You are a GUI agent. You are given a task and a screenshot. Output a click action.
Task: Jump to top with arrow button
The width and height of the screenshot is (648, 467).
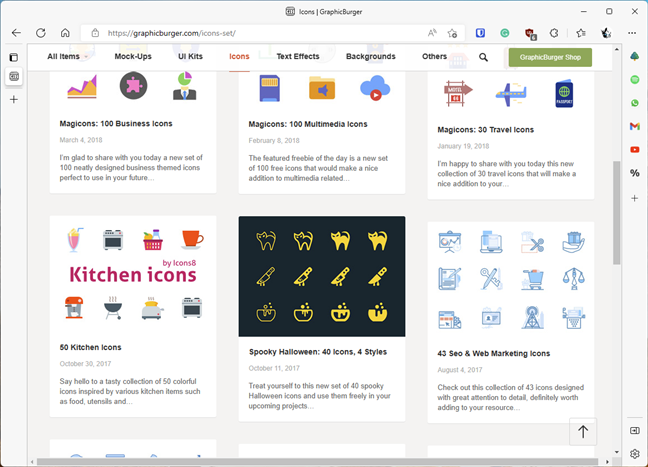(583, 431)
